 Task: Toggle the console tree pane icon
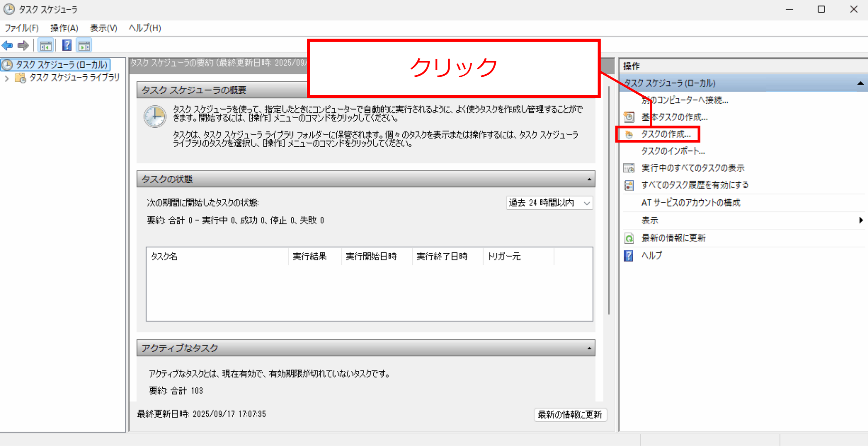click(x=46, y=45)
